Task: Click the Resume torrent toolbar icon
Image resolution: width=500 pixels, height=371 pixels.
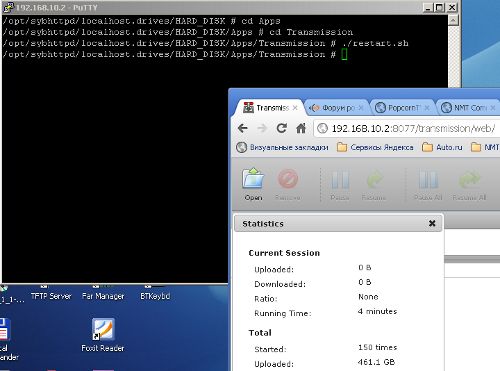Action: click(x=374, y=185)
